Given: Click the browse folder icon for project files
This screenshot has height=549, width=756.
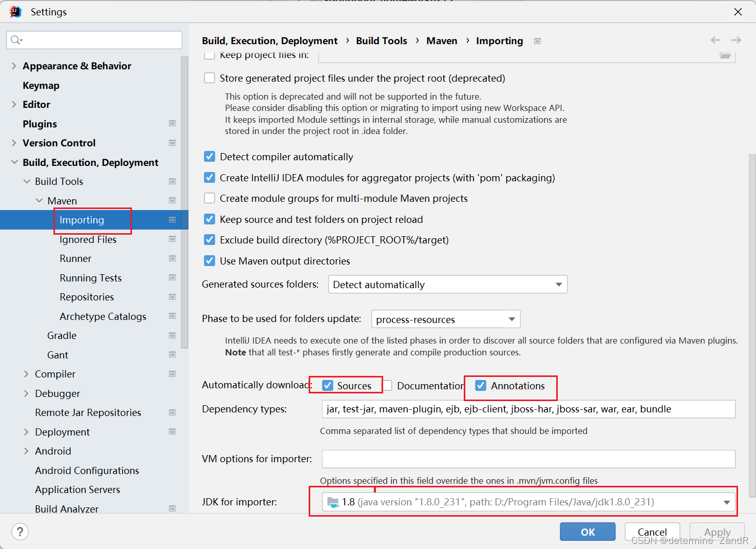Looking at the screenshot, I should pos(725,55).
